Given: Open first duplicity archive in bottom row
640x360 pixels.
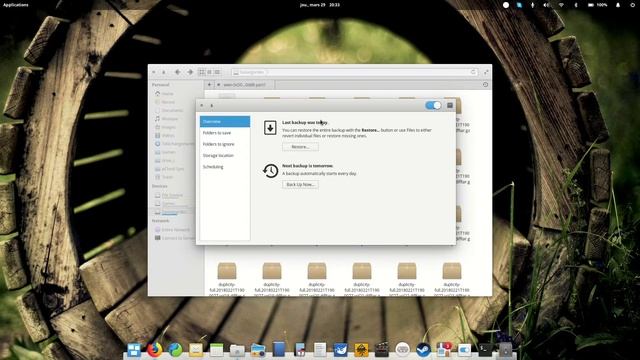Looking at the screenshot, I should 227,279.
